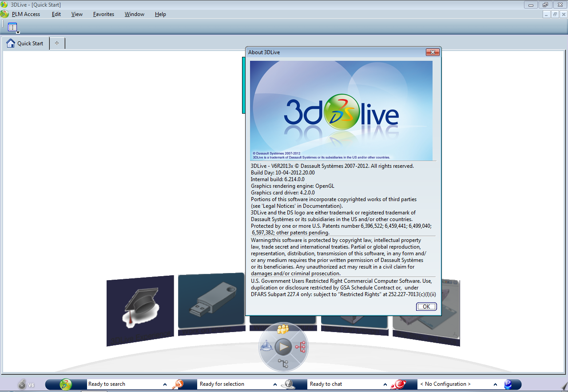The width and height of the screenshot is (568, 392).
Task: Open the Favorites menu
Action: 103,14
